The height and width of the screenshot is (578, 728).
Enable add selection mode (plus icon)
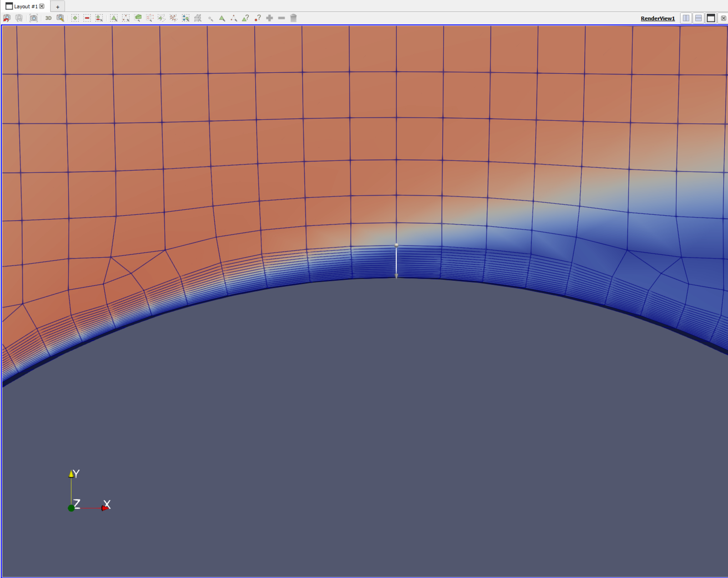[75, 18]
